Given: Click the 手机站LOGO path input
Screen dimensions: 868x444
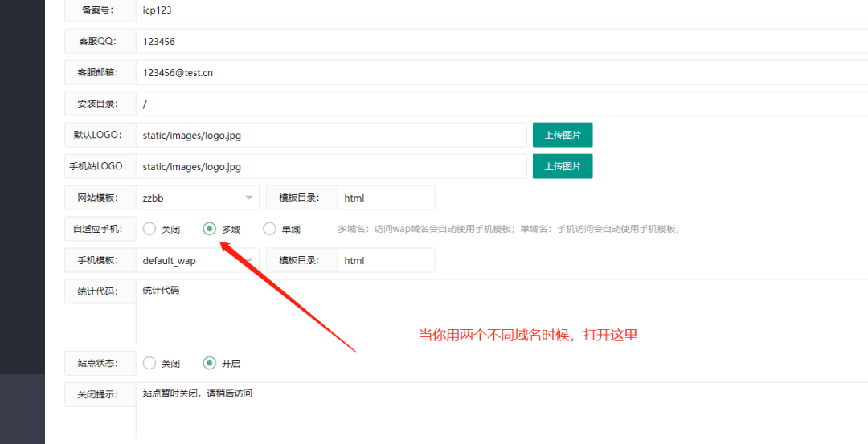Looking at the screenshot, I should (x=331, y=166).
